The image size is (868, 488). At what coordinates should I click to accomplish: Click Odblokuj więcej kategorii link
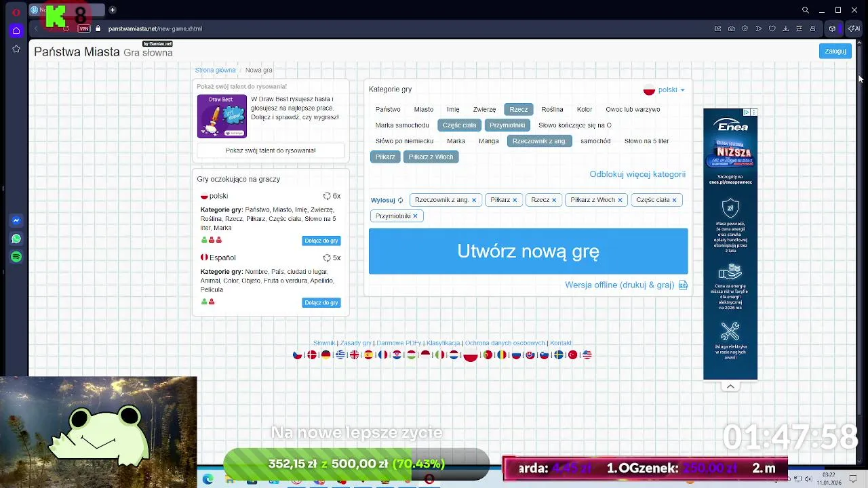coord(637,174)
